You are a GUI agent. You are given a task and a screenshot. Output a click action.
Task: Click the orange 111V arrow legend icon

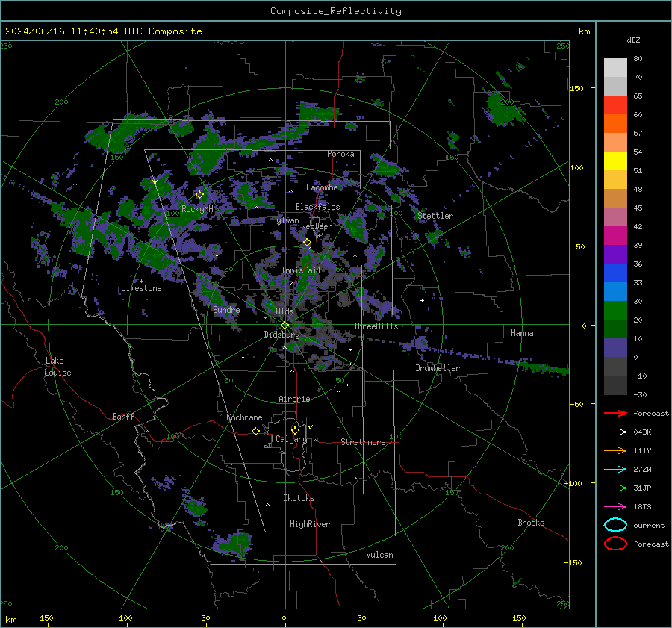tap(615, 450)
